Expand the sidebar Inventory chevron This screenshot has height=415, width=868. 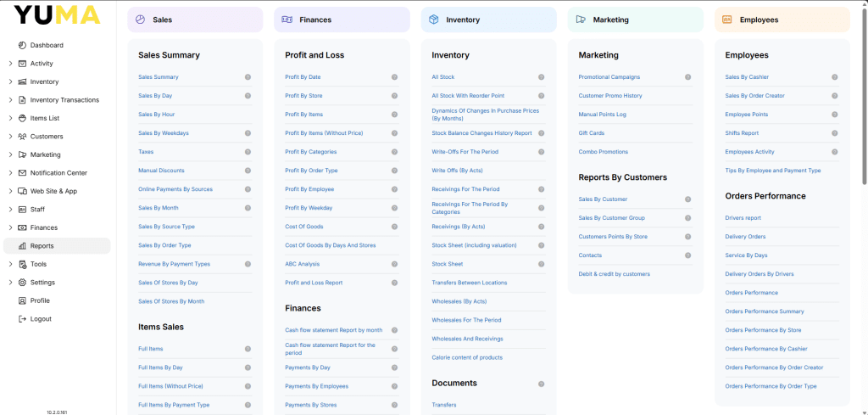pyautogui.click(x=10, y=82)
